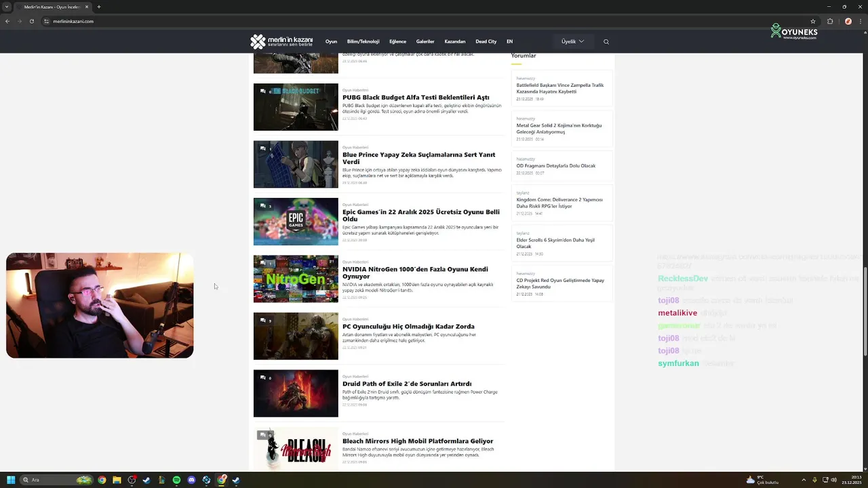868x488 pixels.
Task: Open Metal Gear Solid 2 Kojima comment link
Action: [x=559, y=128]
